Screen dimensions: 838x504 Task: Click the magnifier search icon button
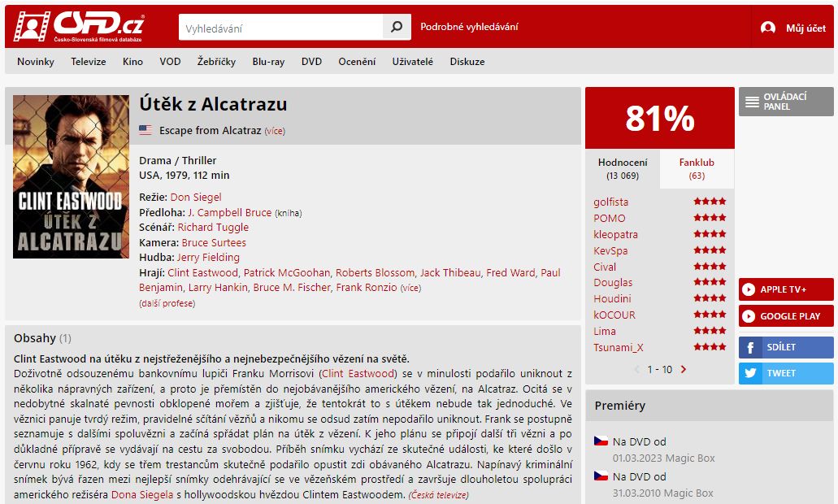397,27
